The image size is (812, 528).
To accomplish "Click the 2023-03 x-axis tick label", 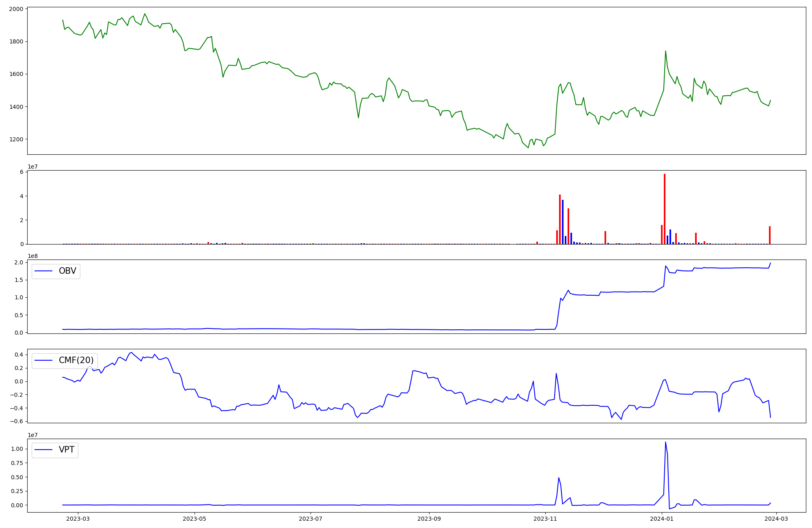I will (x=78, y=519).
